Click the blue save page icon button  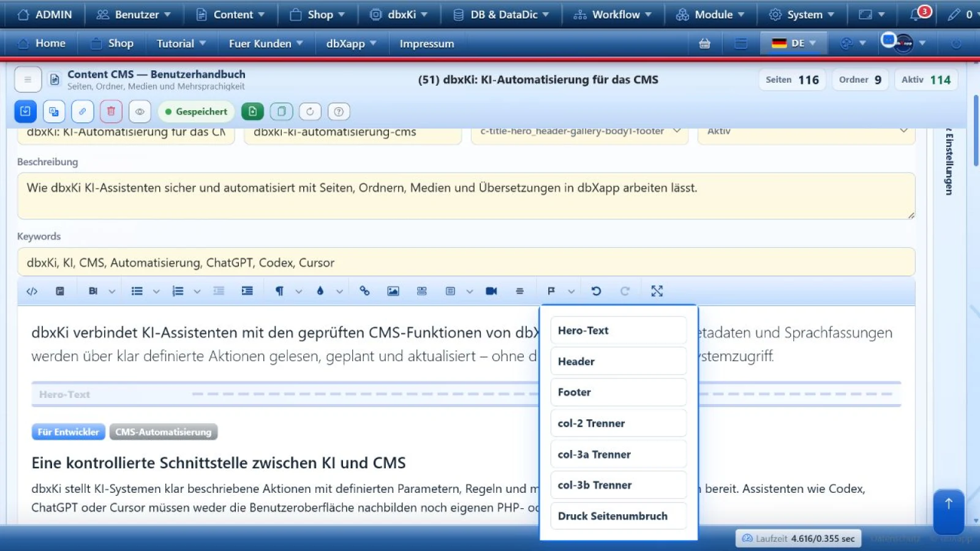tap(25, 111)
